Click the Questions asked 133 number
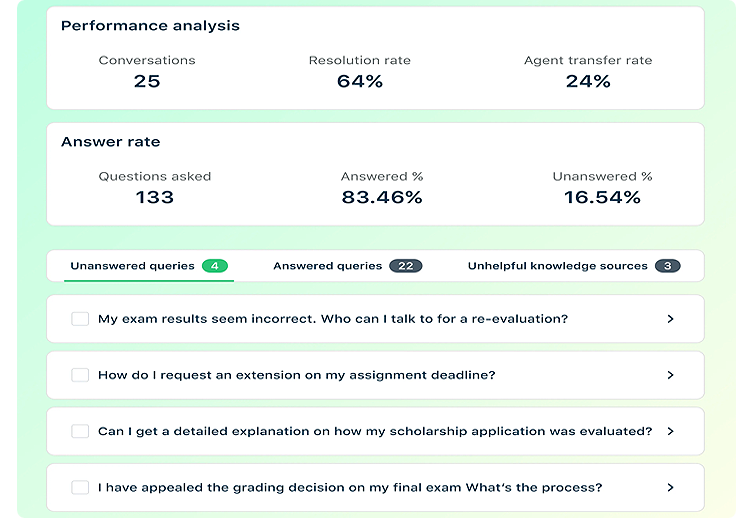Screen dimensions: 751x518 pos(155,198)
